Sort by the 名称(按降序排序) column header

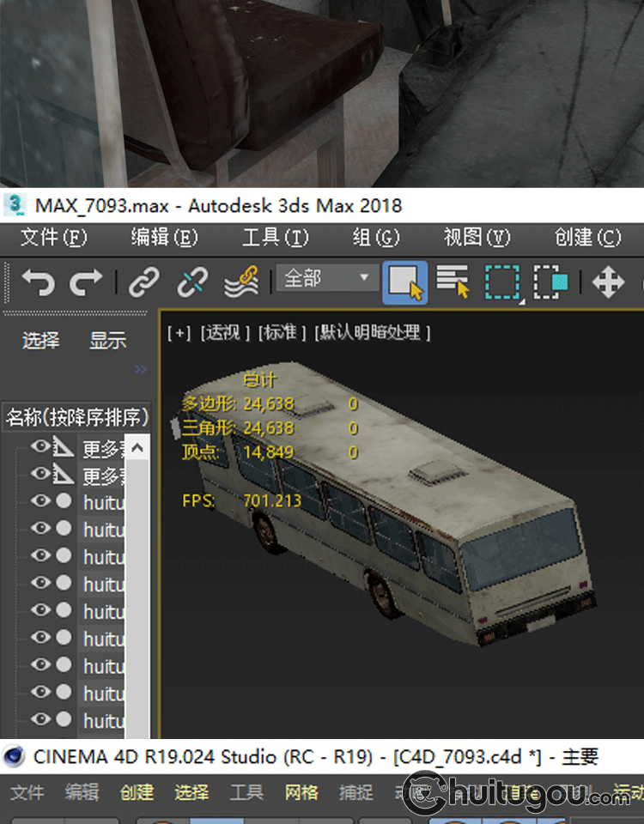click(x=76, y=417)
